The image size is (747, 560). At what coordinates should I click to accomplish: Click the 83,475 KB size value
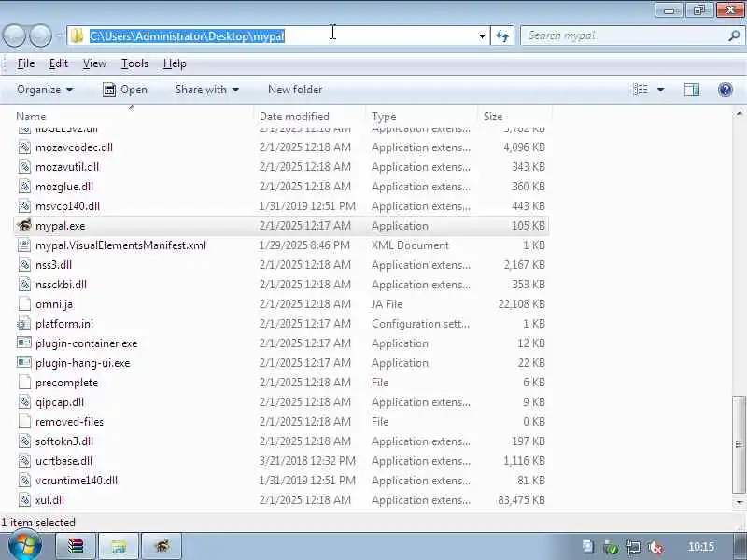pyautogui.click(x=521, y=500)
